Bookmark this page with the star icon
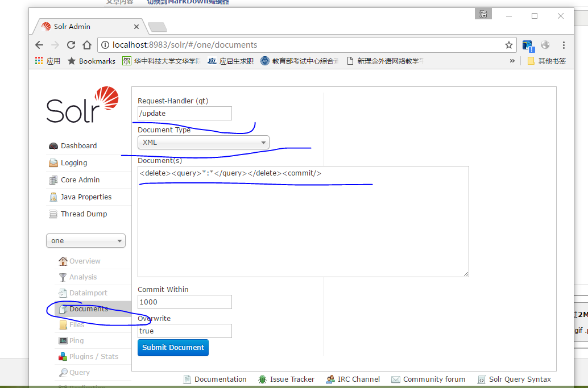The image size is (588, 388). [x=509, y=45]
